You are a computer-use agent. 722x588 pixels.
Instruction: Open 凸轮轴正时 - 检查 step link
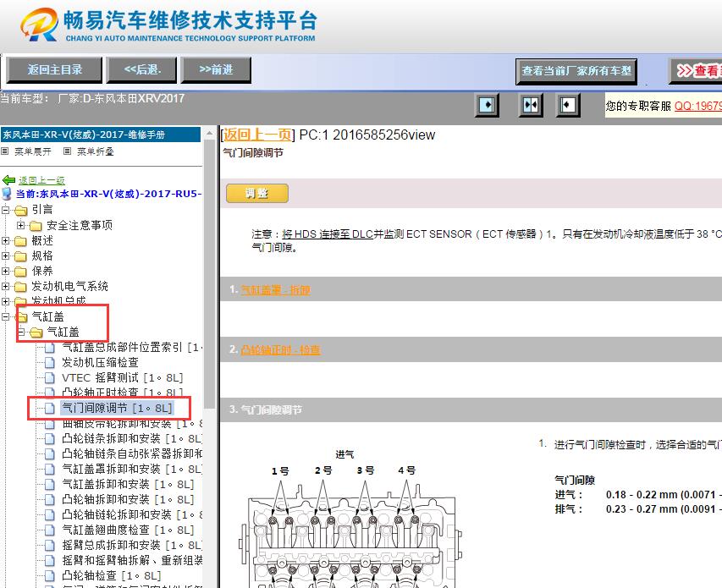click(280, 349)
